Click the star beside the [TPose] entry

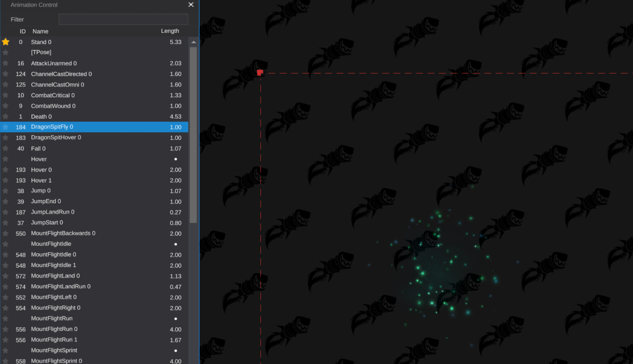(6, 53)
